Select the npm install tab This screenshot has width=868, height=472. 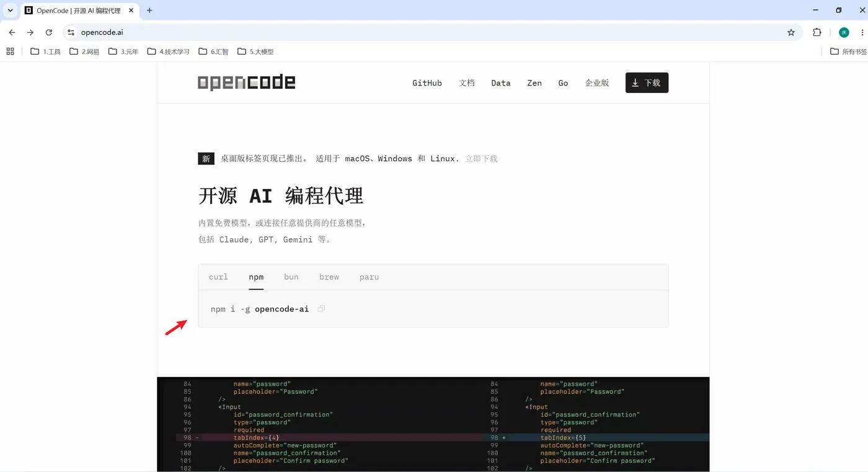coord(256,277)
